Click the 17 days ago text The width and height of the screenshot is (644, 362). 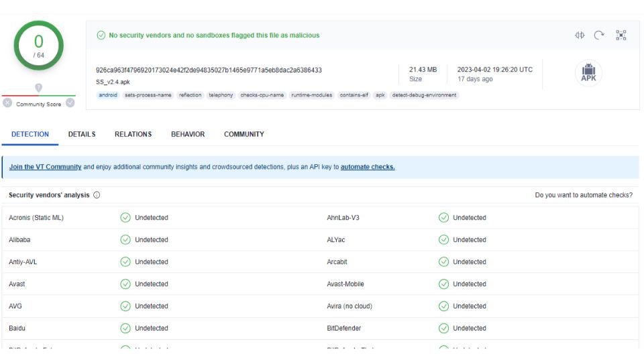(475, 79)
